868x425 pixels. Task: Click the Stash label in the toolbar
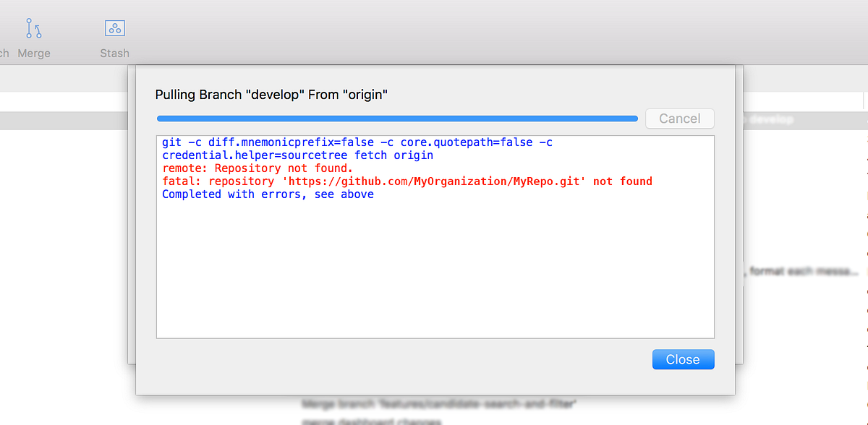click(x=114, y=53)
